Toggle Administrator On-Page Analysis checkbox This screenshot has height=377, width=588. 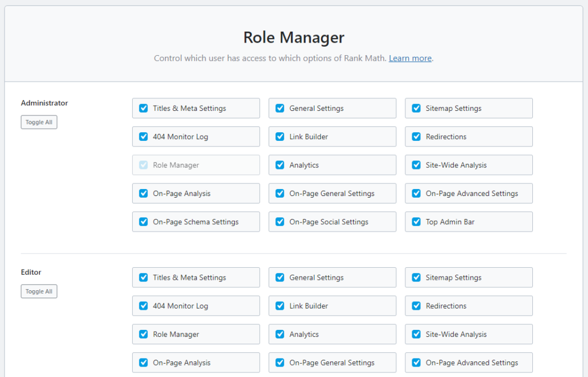pos(143,193)
